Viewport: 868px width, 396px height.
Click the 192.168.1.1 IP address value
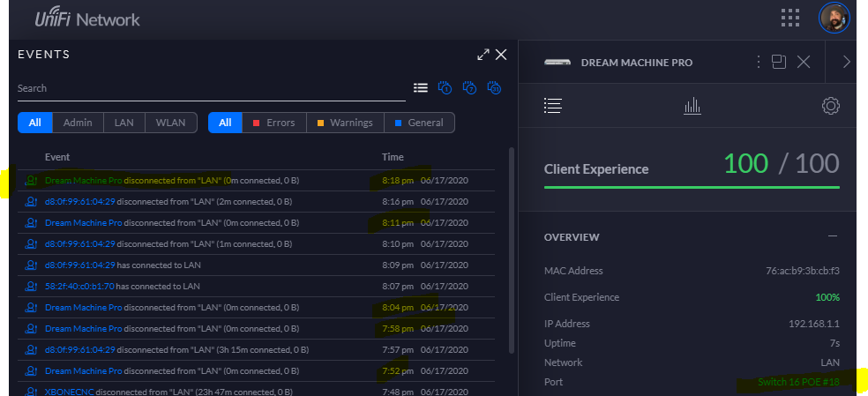pos(814,324)
